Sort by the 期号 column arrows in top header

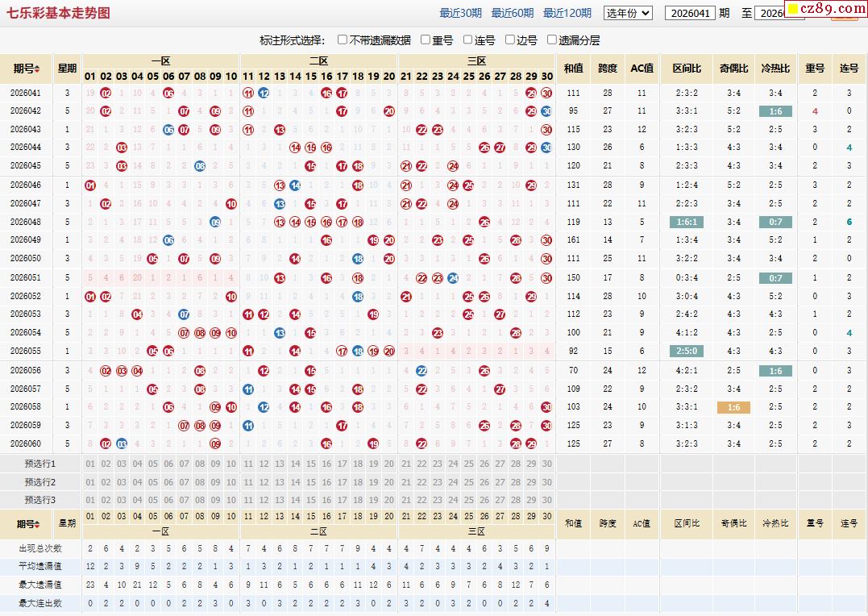point(37,69)
